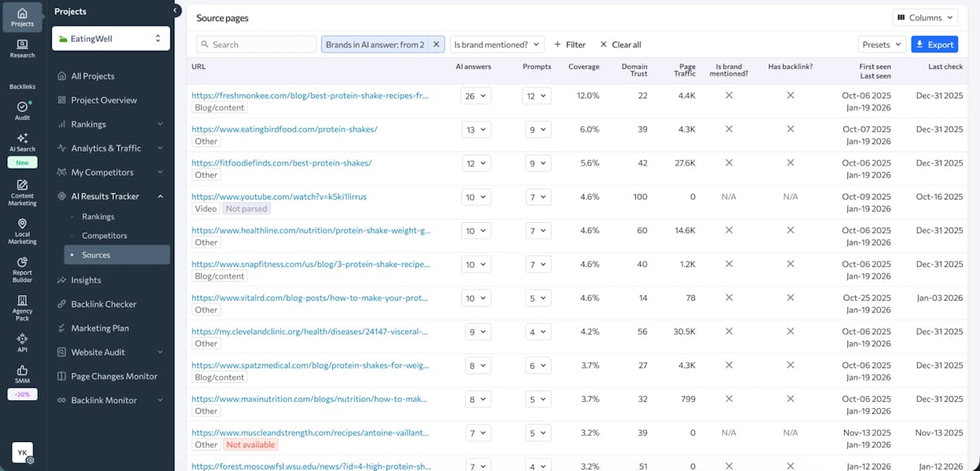Screen dimensions: 980x471
Task: Open the my.clevelandclinic.org visceral link
Action: click(x=310, y=332)
